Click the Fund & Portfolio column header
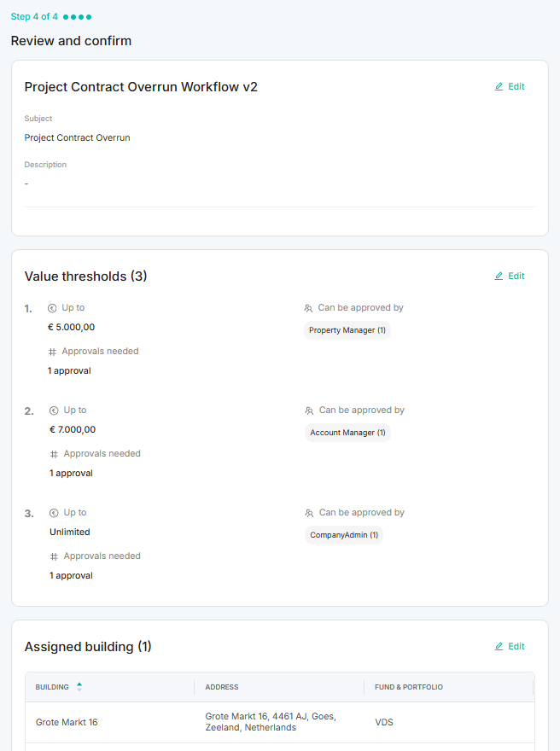The image size is (560, 751). tap(408, 687)
